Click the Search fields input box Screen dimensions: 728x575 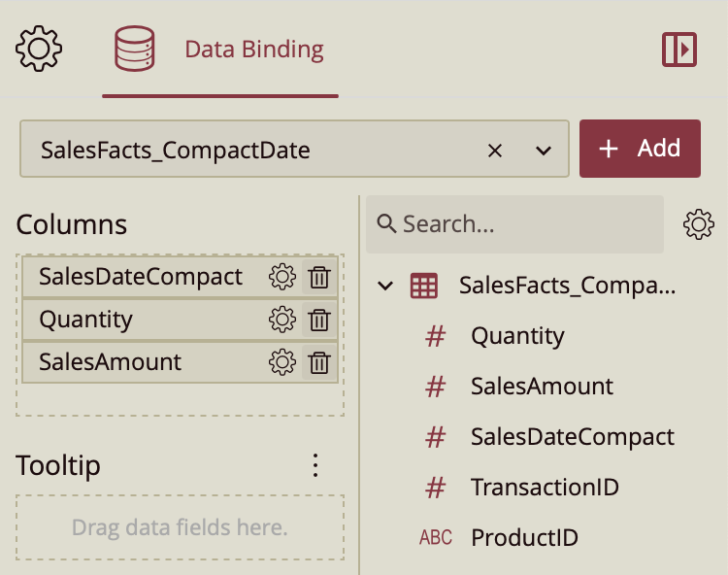[514, 224]
